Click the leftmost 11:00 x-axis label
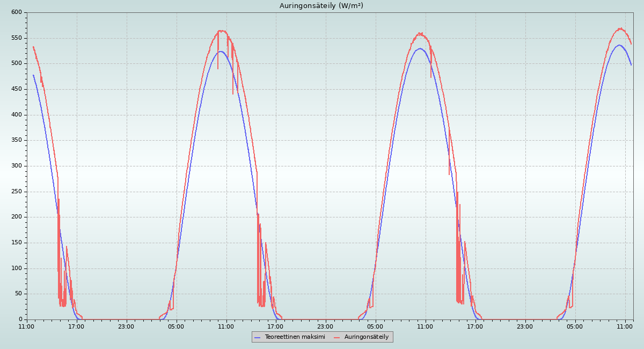Image resolution: width=644 pixels, height=349 pixels. click(26, 326)
